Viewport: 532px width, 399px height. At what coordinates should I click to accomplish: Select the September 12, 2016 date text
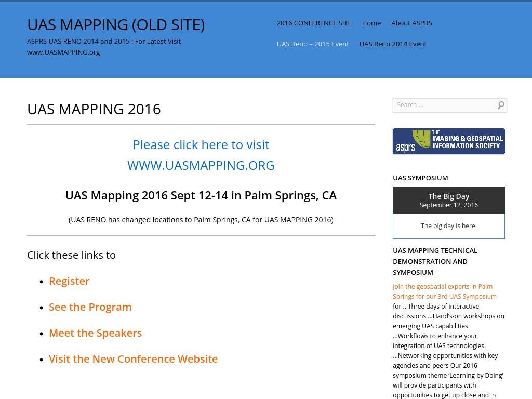click(448, 205)
